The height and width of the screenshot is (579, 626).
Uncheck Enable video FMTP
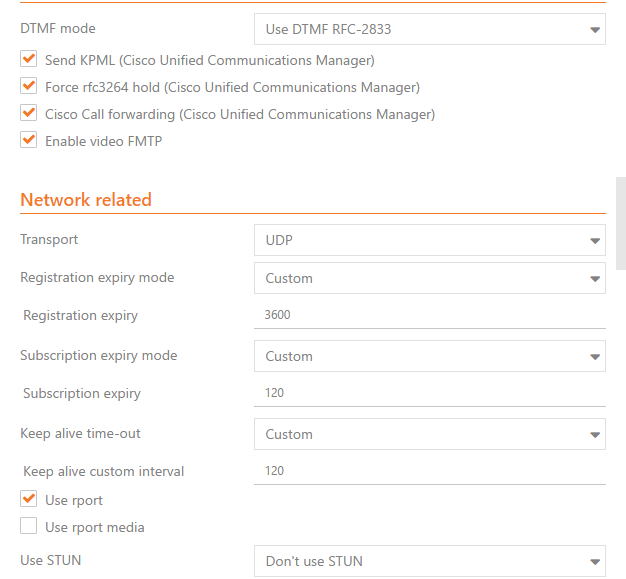[29, 141]
